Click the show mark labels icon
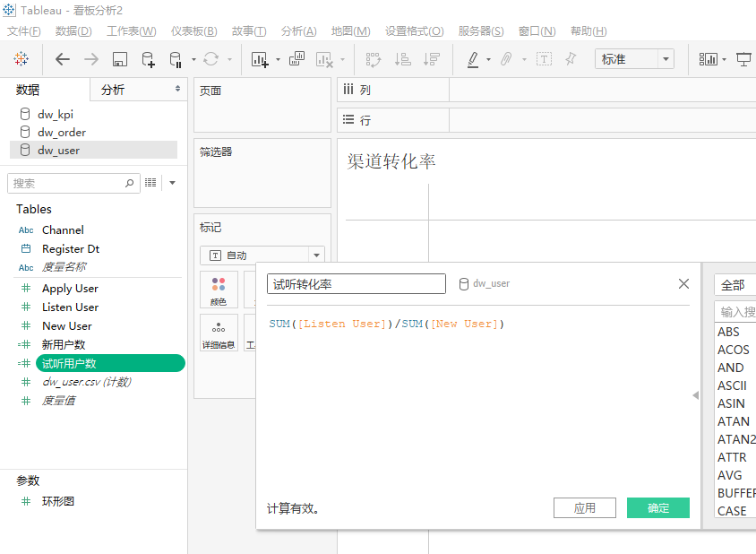756x554 pixels. tap(544, 59)
